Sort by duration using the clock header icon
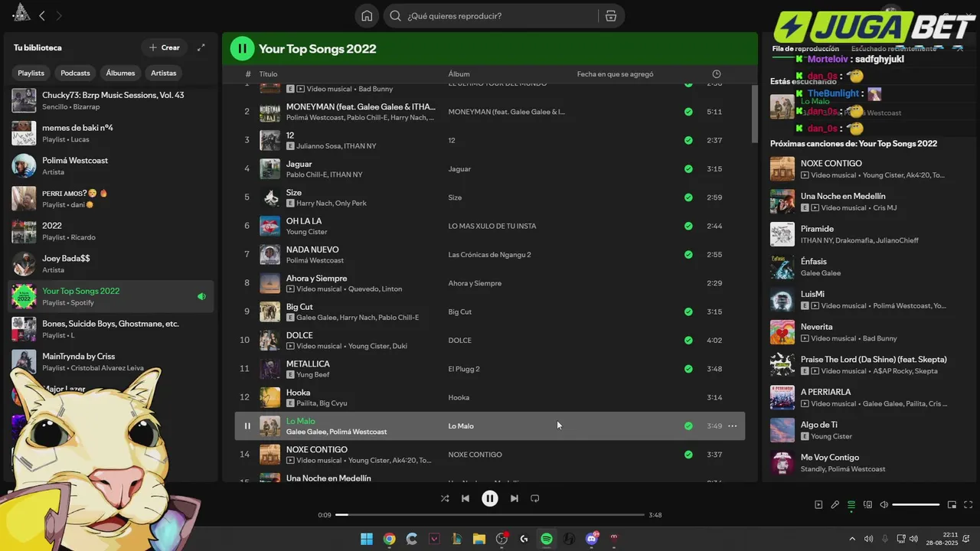This screenshot has height=551, width=980. [717, 74]
